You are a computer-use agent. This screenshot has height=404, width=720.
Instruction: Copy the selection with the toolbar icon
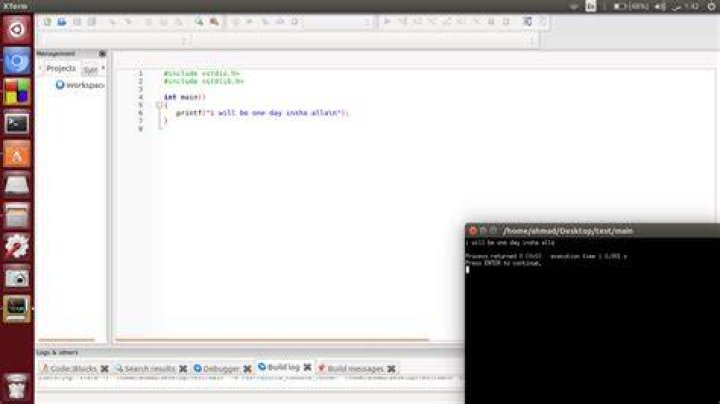point(163,22)
